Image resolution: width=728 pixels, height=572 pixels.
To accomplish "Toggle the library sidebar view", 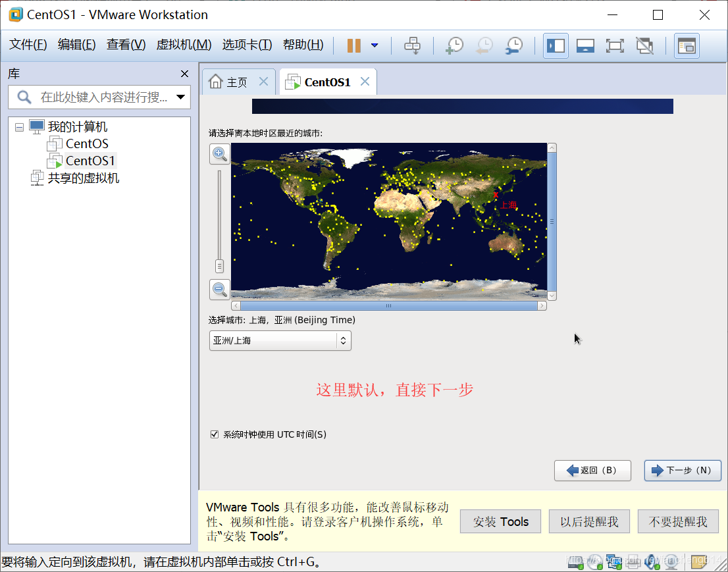I will [556, 45].
